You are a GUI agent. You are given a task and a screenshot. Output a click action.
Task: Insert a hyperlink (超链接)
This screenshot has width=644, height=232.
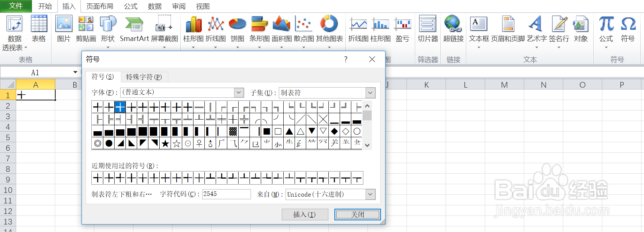tap(453, 29)
